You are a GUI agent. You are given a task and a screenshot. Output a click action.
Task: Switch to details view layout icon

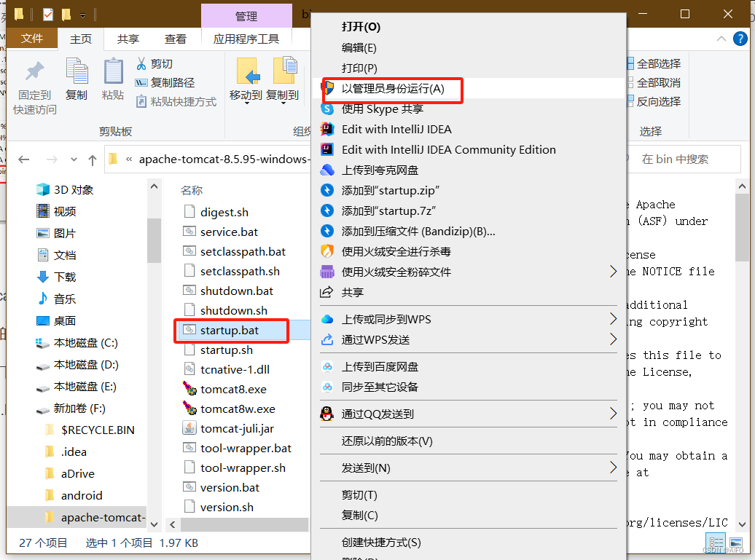coord(716,542)
